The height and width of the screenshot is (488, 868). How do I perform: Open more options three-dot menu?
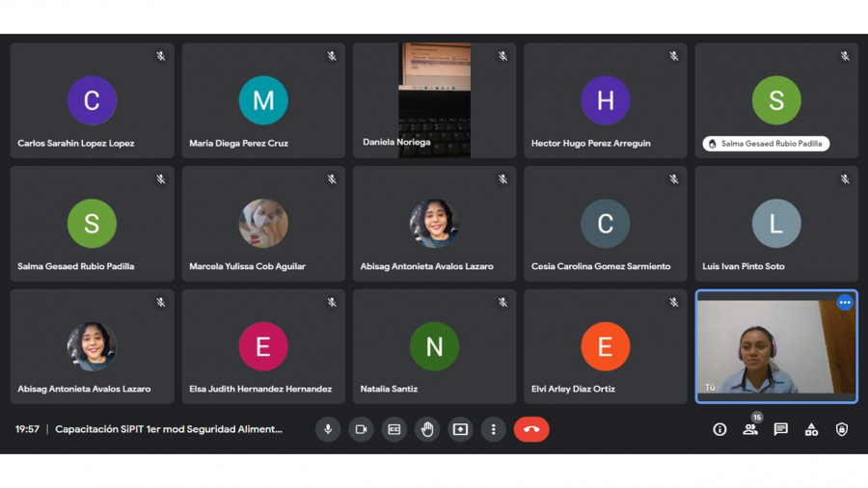(x=493, y=429)
